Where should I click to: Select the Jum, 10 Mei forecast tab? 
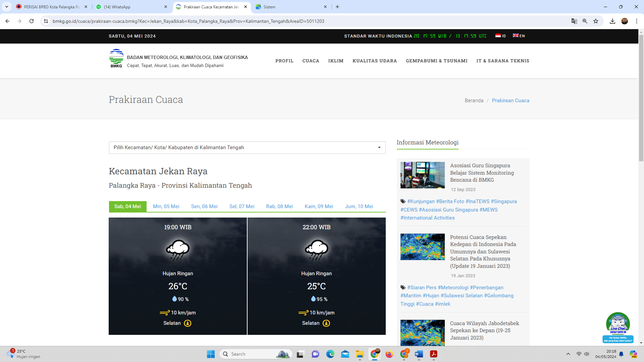coord(359,206)
